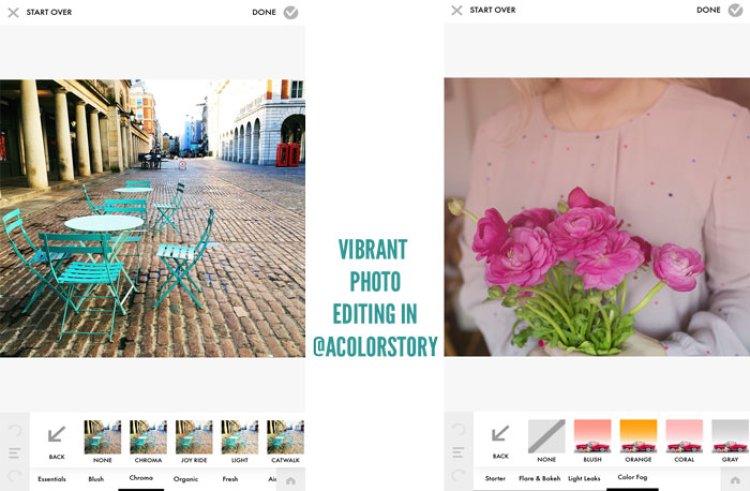750x491 pixels.
Task: Open the lines menu icon on the cafe photo screen
Action: [x=15, y=453]
